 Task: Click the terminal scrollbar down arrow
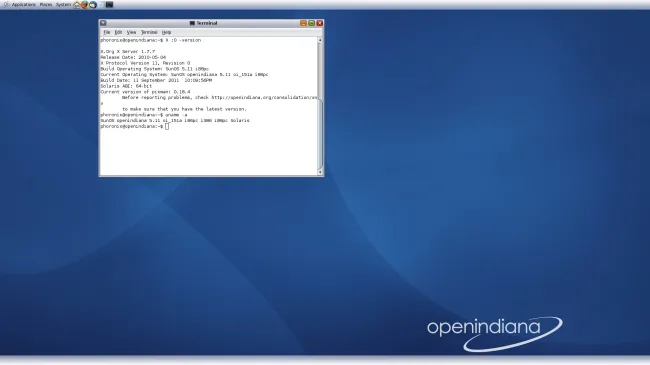tap(320, 172)
